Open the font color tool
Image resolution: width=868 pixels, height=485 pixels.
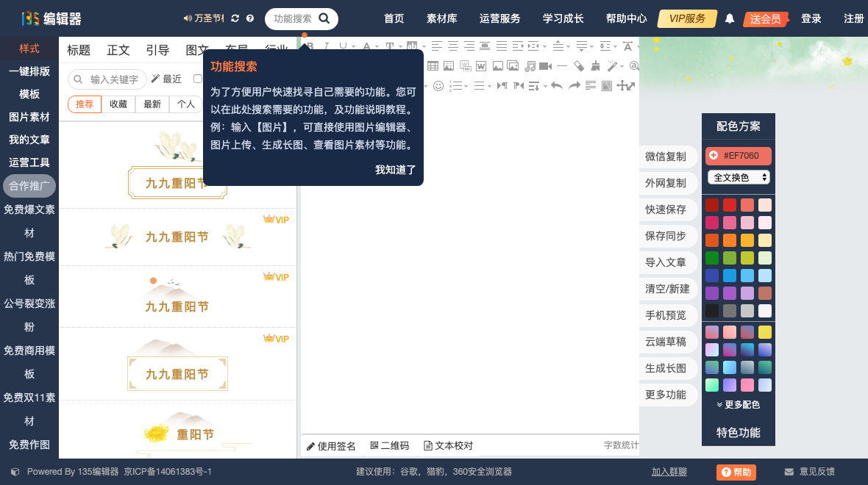tap(366, 46)
